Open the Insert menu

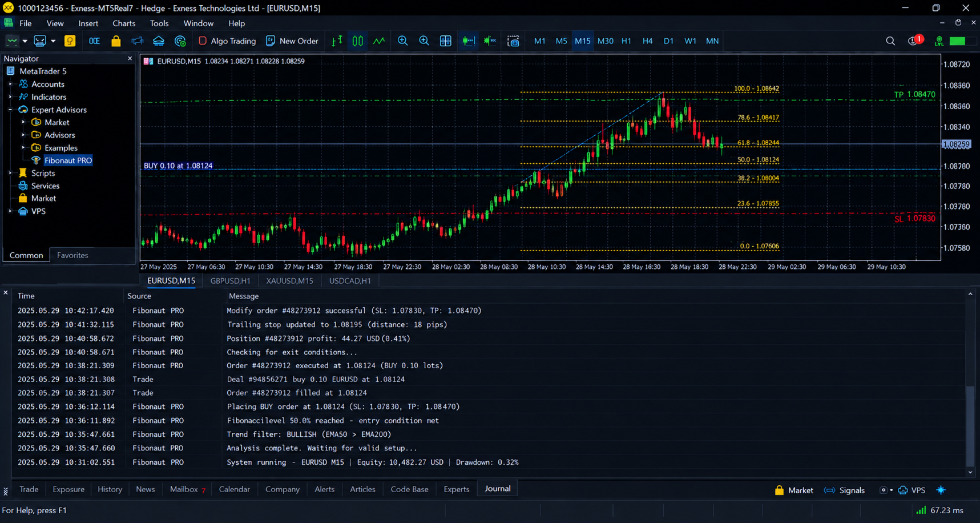(x=88, y=23)
